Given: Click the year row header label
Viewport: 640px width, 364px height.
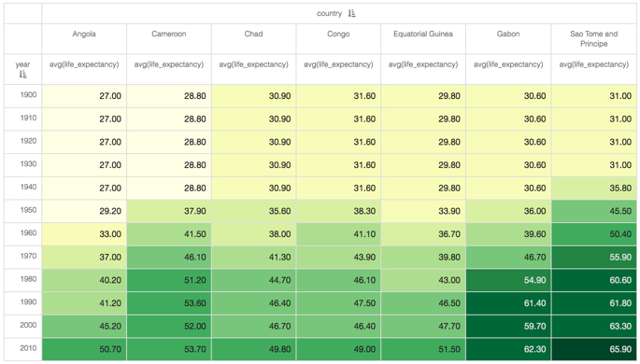Looking at the screenshot, I should (22, 64).
